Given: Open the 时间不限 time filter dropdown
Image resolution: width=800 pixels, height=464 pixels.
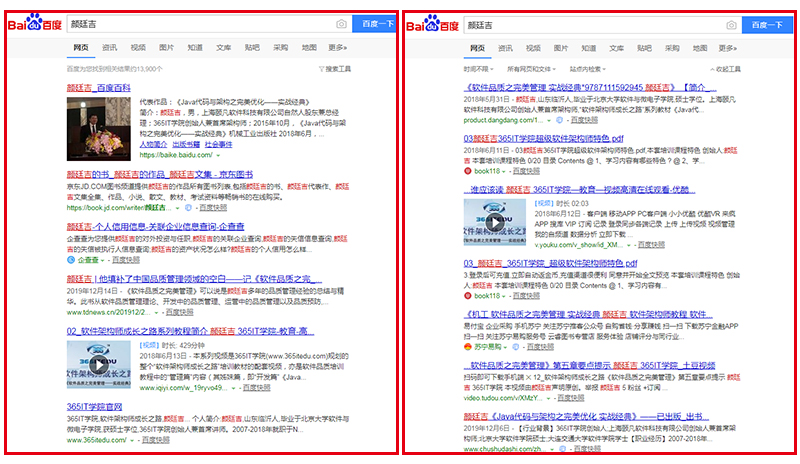Looking at the screenshot, I should pos(477,69).
